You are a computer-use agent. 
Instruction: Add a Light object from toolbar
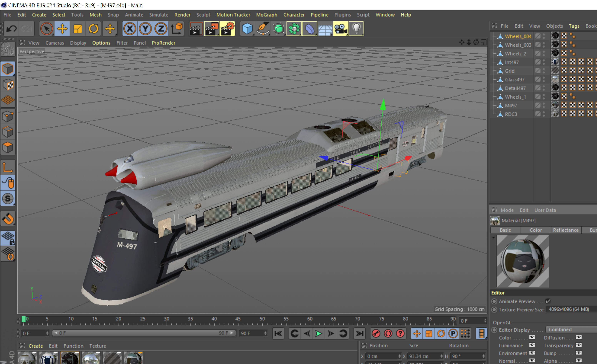[x=356, y=29]
